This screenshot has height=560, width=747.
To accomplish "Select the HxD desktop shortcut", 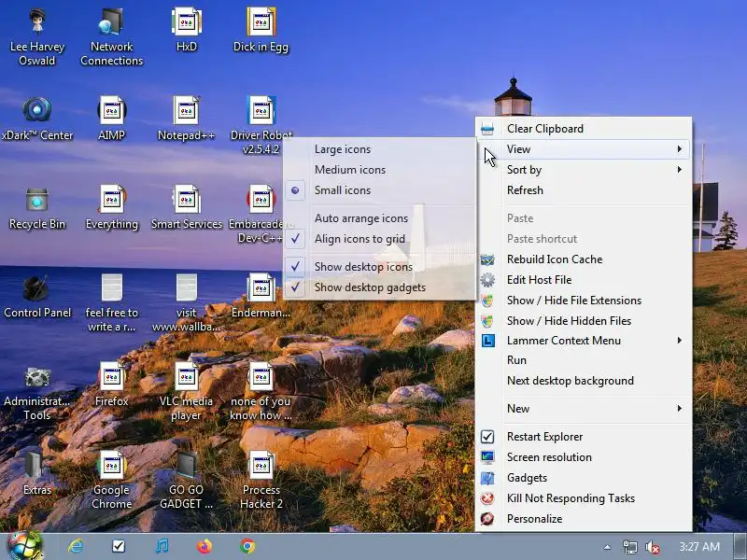I will pyautogui.click(x=186, y=30).
